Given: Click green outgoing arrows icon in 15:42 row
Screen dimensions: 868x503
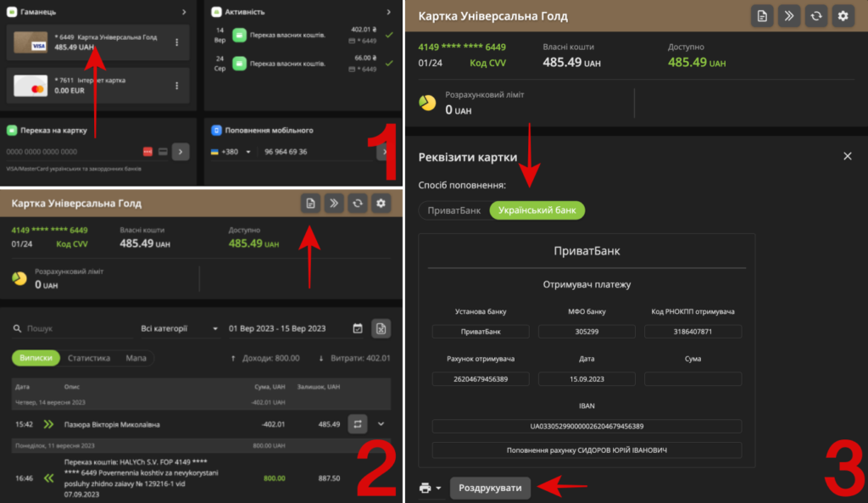Looking at the screenshot, I should pos(48,424).
